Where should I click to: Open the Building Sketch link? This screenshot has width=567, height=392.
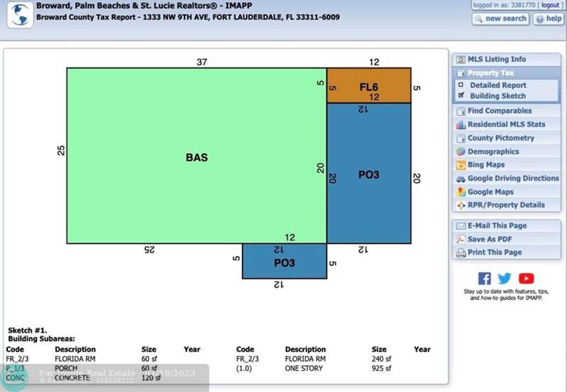coord(498,96)
